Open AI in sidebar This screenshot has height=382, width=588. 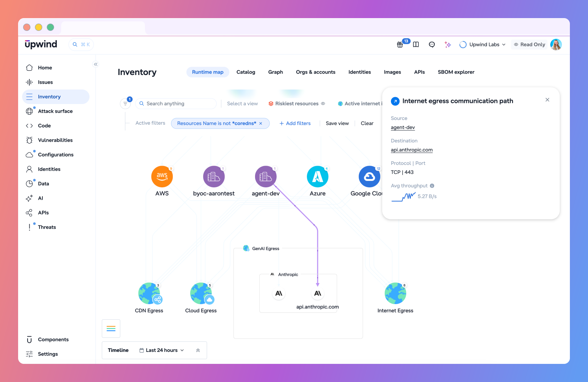point(56,198)
